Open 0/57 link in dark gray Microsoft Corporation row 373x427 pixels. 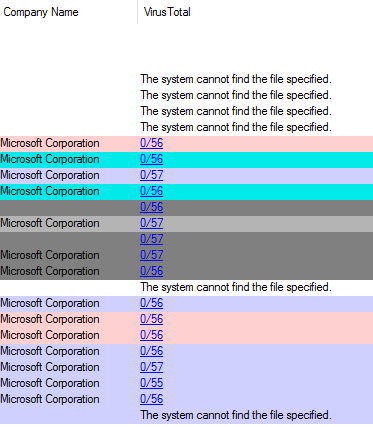(151, 255)
